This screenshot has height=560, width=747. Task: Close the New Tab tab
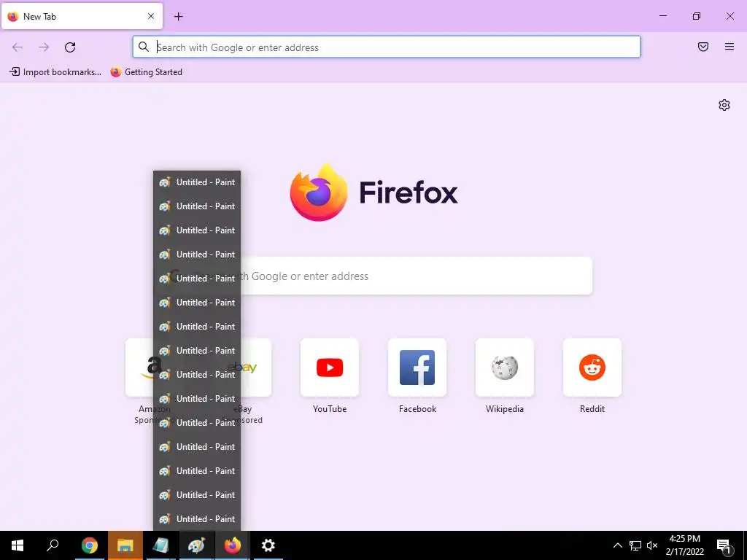(x=151, y=16)
